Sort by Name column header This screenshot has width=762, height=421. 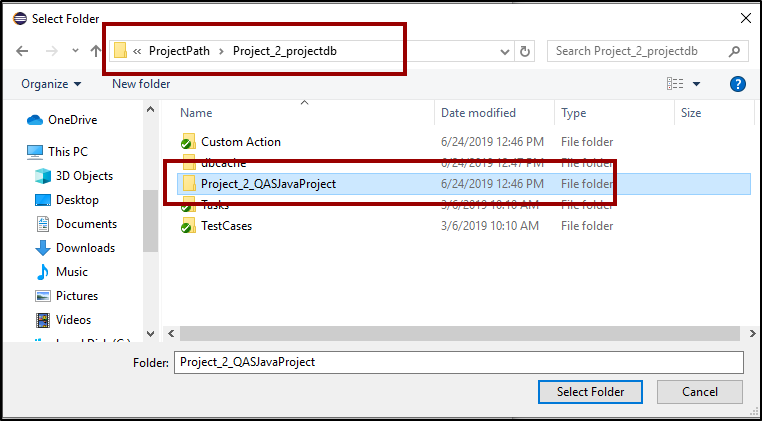pos(196,113)
